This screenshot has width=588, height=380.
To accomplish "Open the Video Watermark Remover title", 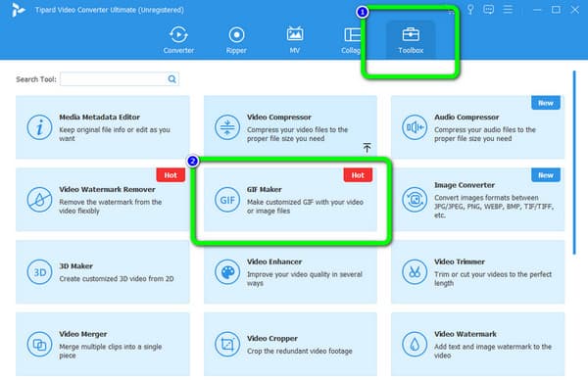I will click(107, 189).
